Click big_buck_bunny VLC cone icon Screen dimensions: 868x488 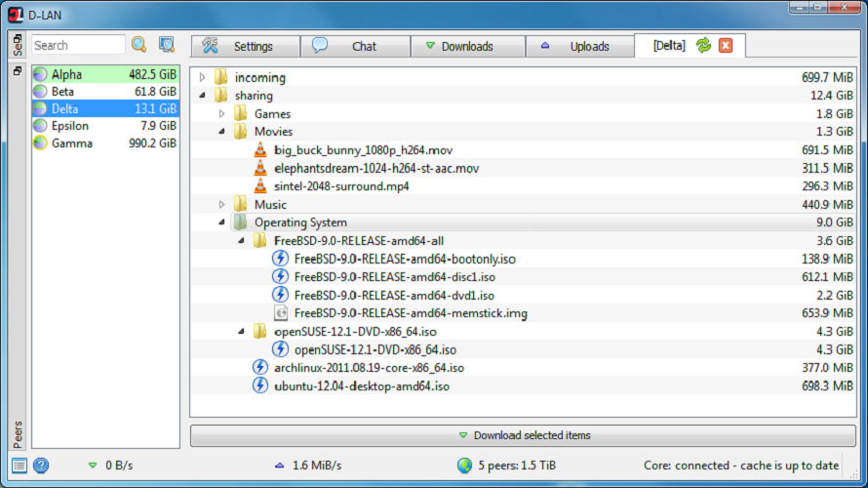click(x=260, y=149)
